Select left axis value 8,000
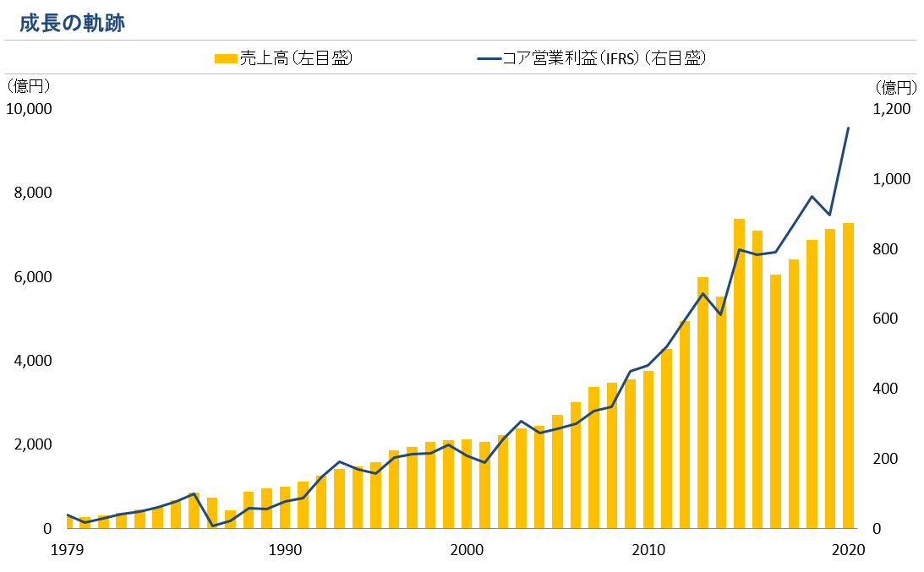The width and height of the screenshot is (924, 572). click(x=33, y=193)
